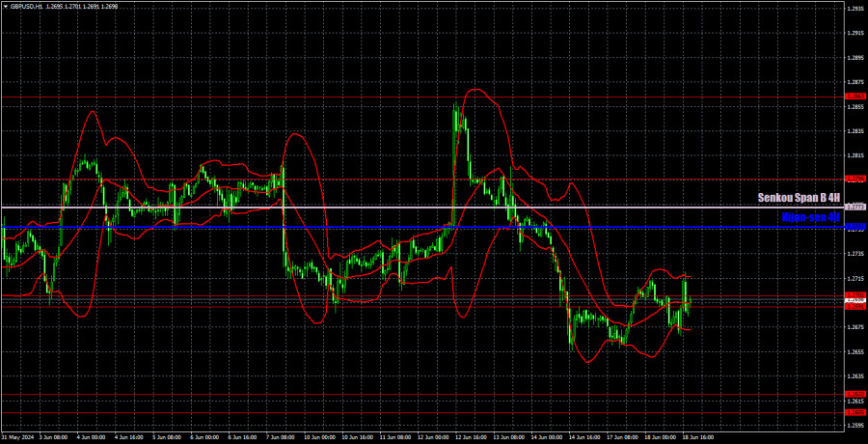Click the 11 Jun 08:00 time label
The width and height of the screenshot is (868, 444).
point(394,437)
